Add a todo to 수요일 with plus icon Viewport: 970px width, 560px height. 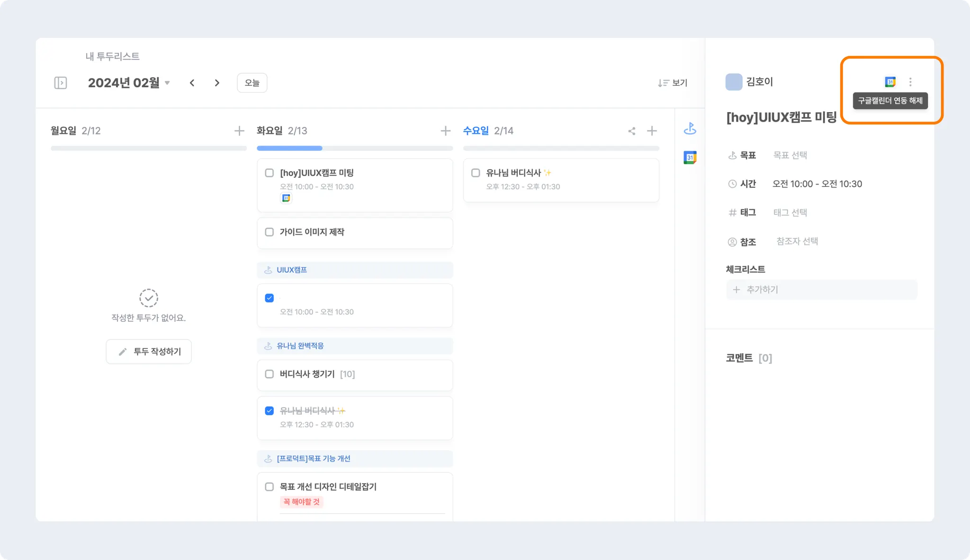tap(652, 131)
